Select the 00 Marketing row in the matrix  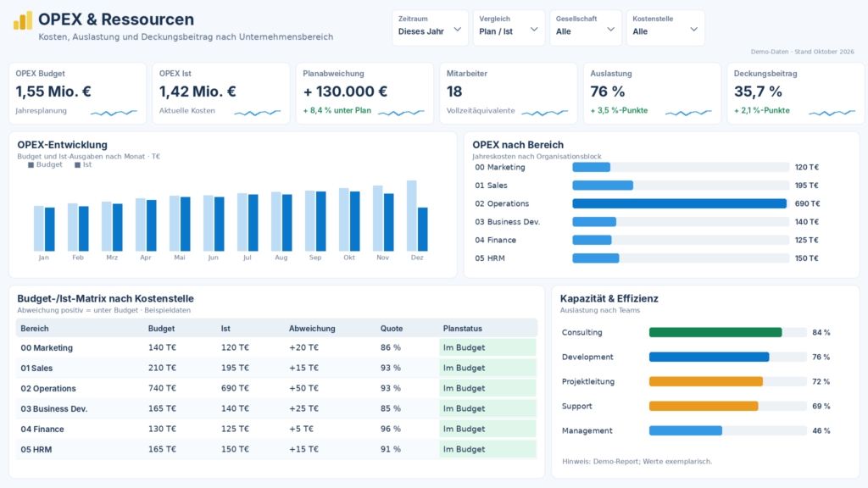276,347
